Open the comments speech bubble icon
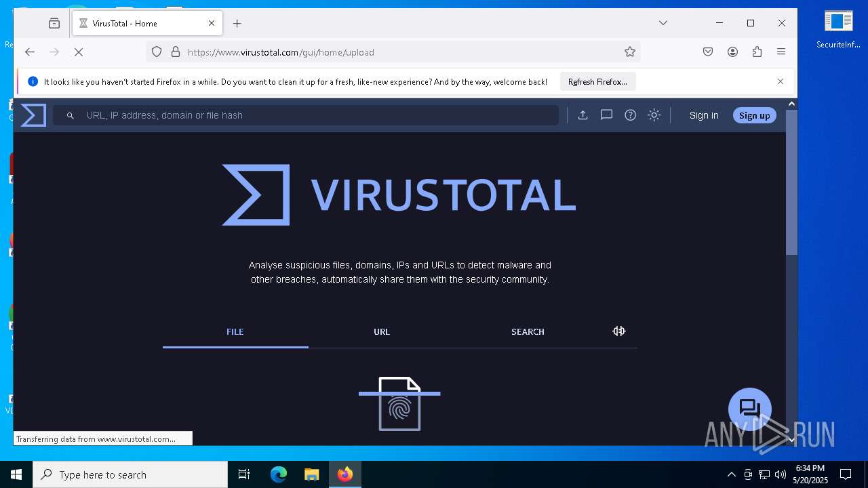This screenshot has width=868, height=488. tap(606, 115)
